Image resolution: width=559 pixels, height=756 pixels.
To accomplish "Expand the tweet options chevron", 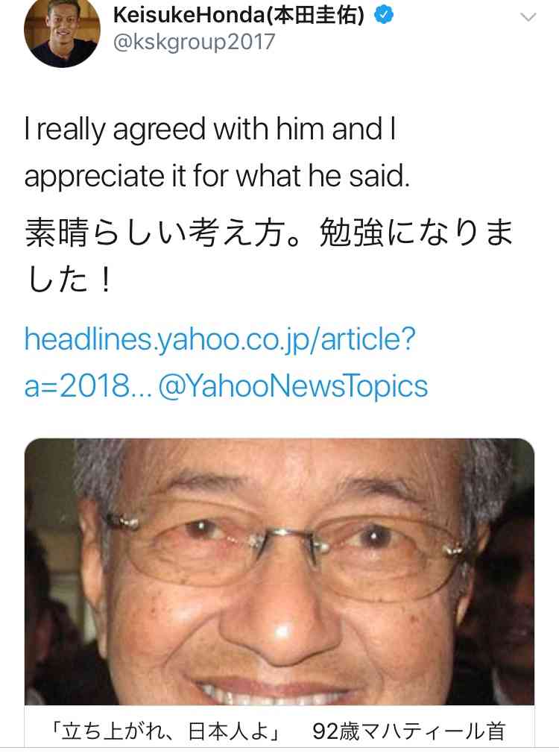I will click(x=528, y=17).
